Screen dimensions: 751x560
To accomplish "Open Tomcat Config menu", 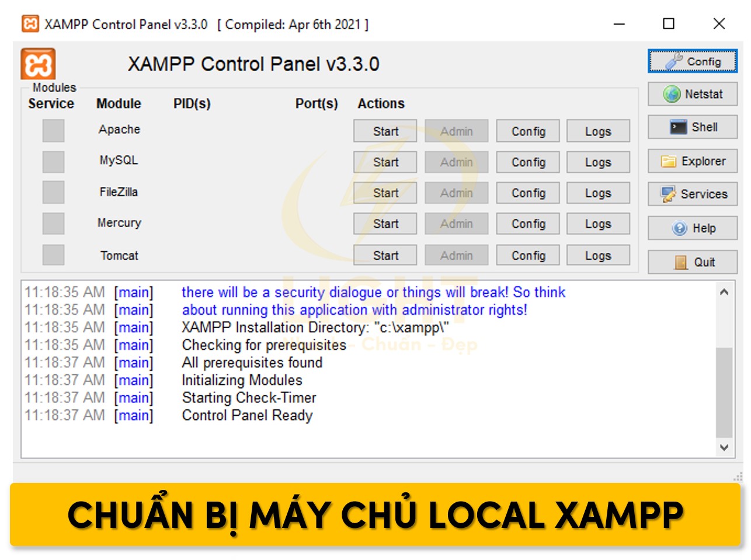I will 528,255.
